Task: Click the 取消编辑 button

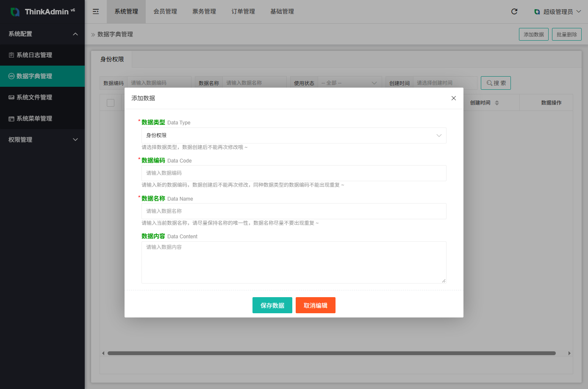Action: click(x=316, y=305)
